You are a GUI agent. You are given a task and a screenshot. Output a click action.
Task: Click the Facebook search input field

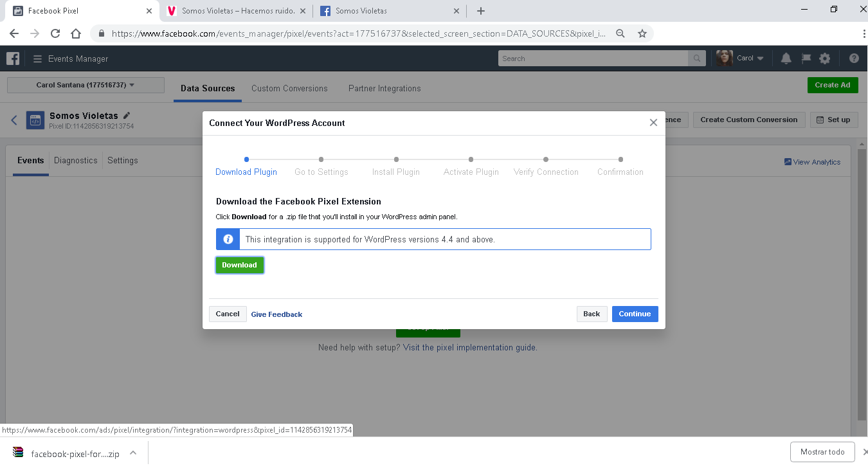(593, 59)
